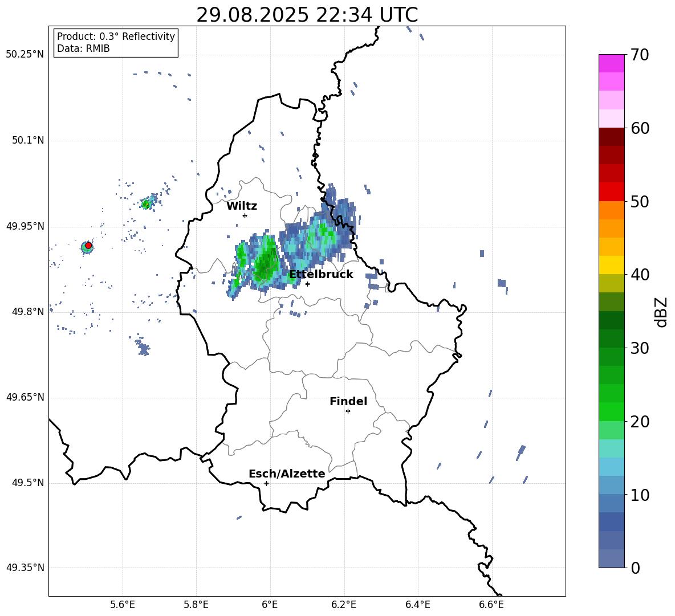This screenshot has width=675, height=616.
Task: Click the 6°E longitude label
Action: click(270, 605)
